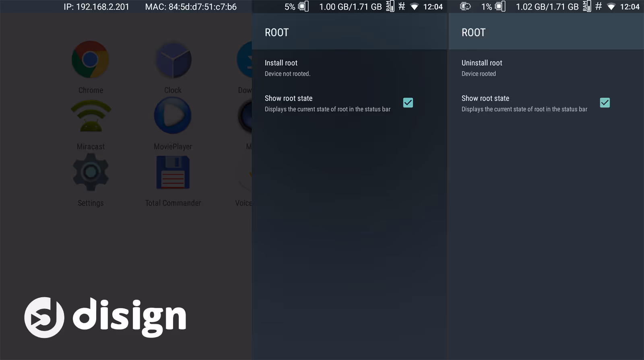This screenshot has height=360, width=644.
Task: Click the active root hash status icon
Action: coord(599,6)
